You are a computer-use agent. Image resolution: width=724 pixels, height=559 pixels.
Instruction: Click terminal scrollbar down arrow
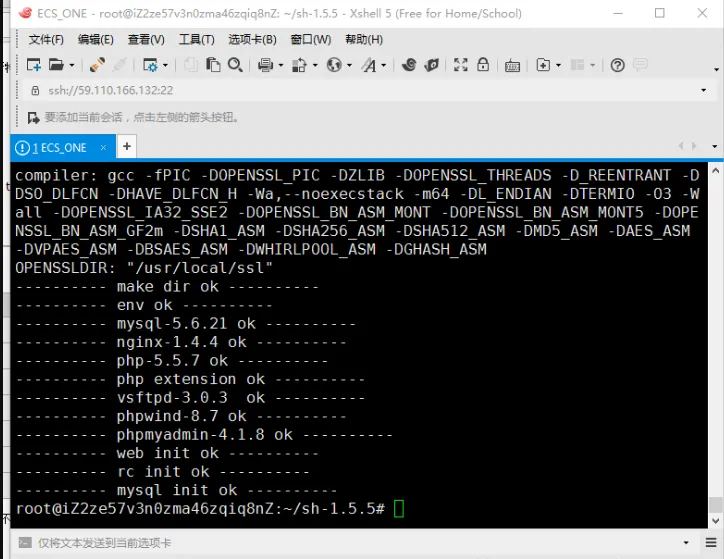coord(716,521)
